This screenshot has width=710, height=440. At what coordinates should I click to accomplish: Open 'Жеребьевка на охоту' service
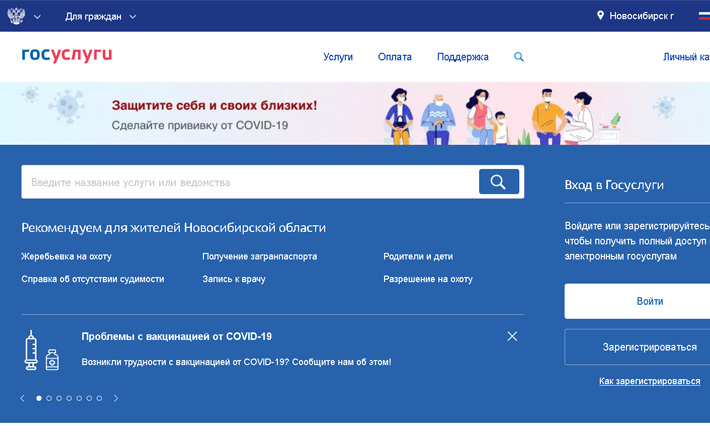tap(66, 256)
